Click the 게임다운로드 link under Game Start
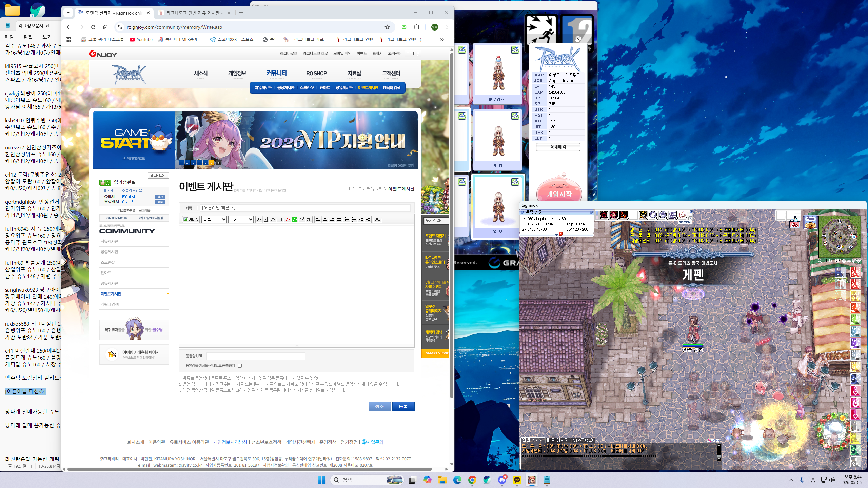Viewport: 868px width, 488px height. 134,159
